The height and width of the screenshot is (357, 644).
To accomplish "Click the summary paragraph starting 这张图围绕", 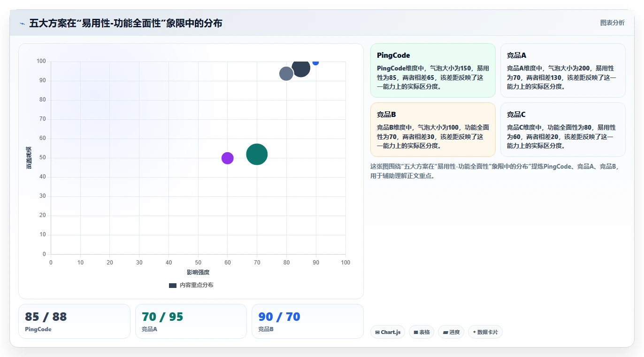I will tap(495, 171).
